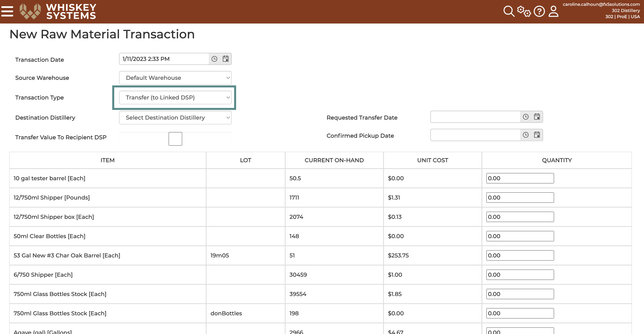Image resolution: width=644 pixels, height=334 pixels.
Task: Open the settings gears icon
Action: pyautogui.click(x=524, y=11)
